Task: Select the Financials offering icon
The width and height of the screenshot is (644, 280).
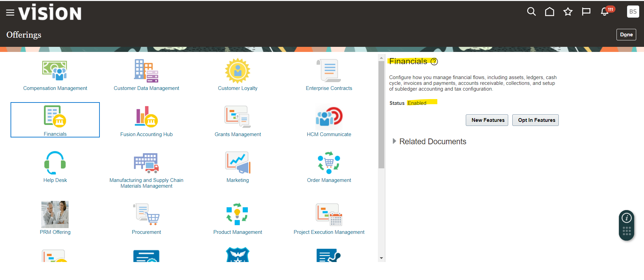Action: tap(55, 116)
